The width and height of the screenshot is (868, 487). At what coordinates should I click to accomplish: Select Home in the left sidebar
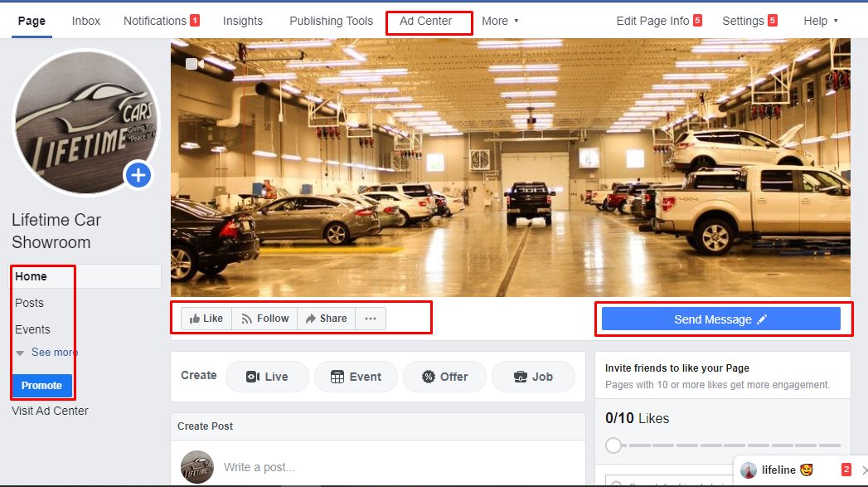[x=86, y=276]
